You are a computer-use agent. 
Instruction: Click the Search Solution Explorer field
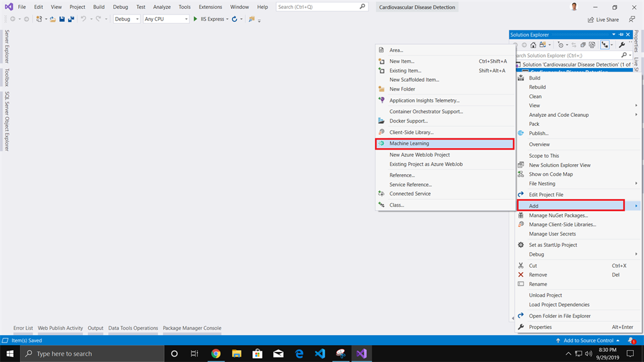570,55
